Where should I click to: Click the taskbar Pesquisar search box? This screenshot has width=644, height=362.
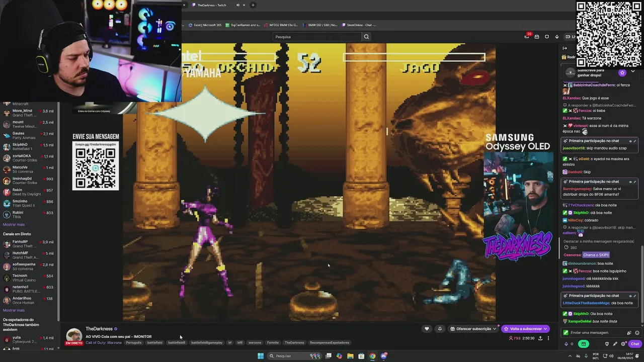pyautogui.click(x=295, y=356)
